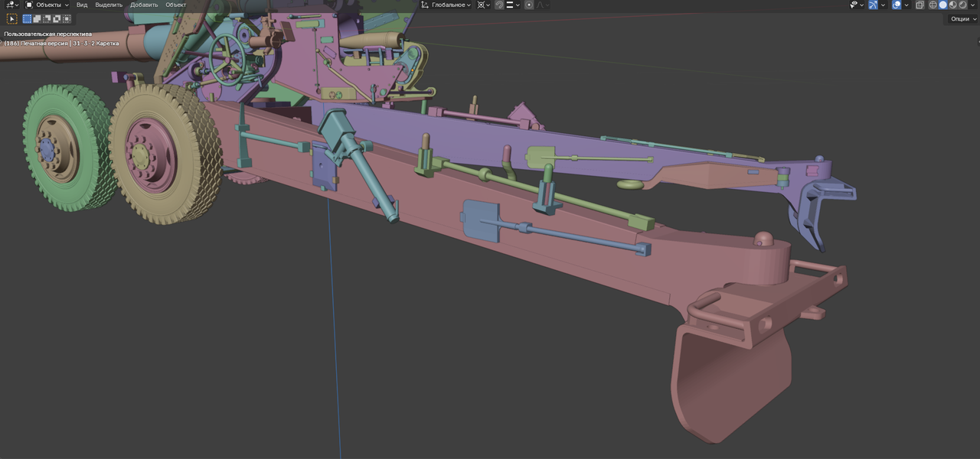Open the Выделить menu
The image size is (980, 459).
point(109,5)
